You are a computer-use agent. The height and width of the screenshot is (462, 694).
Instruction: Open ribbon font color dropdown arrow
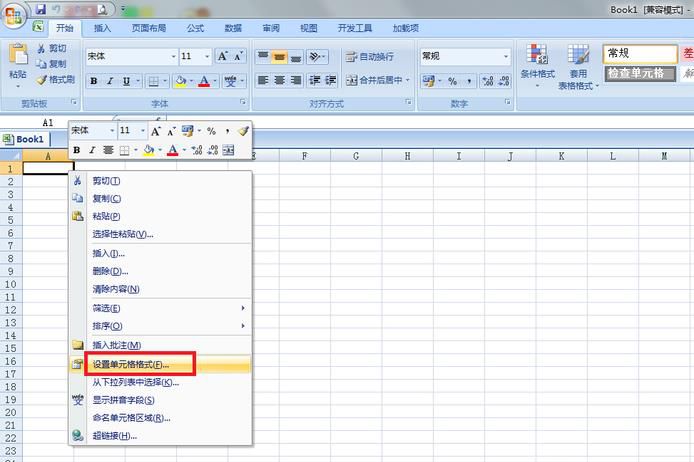[215, 81]
